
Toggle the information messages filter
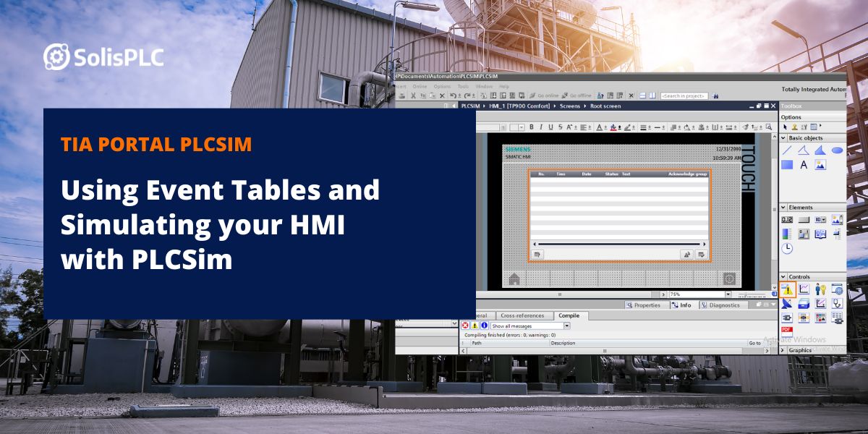click(484, 325)
